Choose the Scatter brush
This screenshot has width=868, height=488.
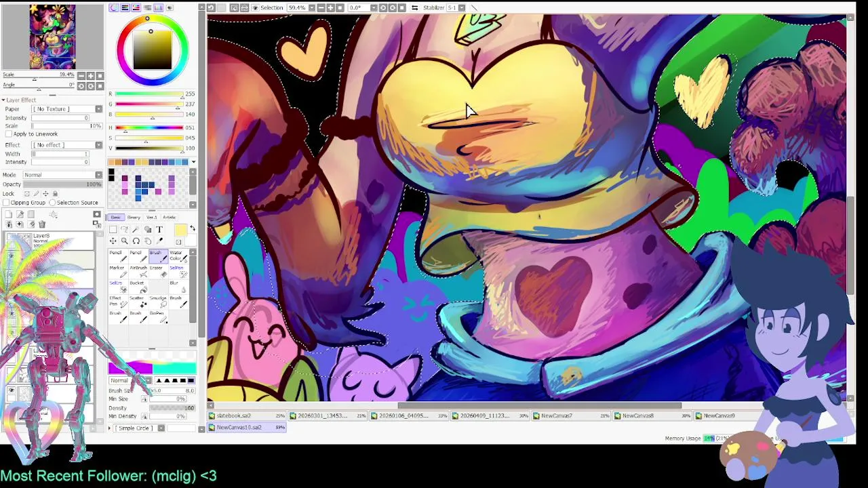click(x=138, y=302)
